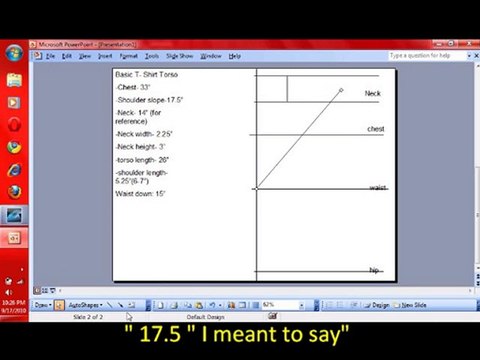Open the Edit menu
Screen dimensions: 480x360
pyautogui.click(x=67, y=56)
